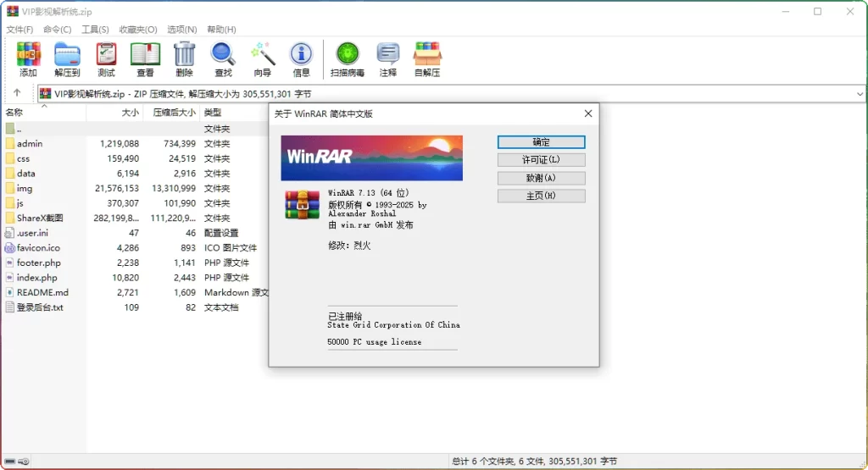Image resolution: width=868 pixels, height=470 pixels.
Task: Click the License (许可证) button
Action: 541,160
